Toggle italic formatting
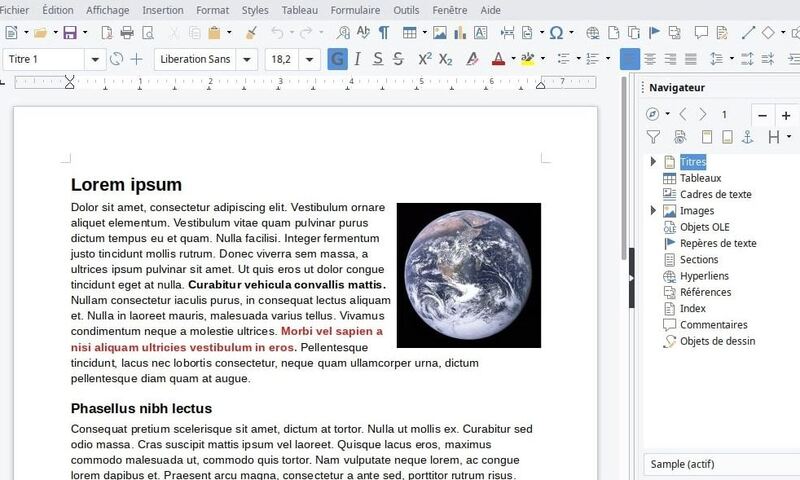800x480 pixels. pos(357,59)
